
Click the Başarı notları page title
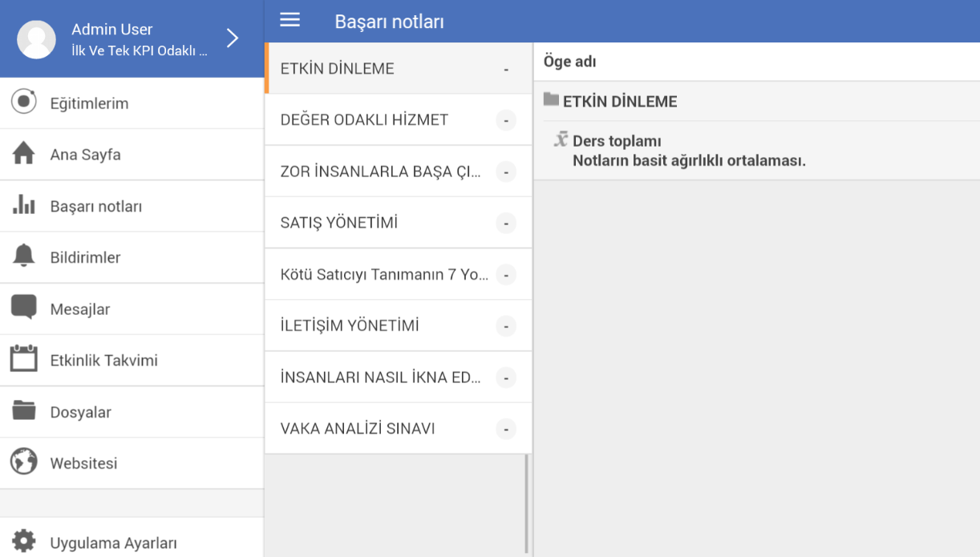(389, 22)
